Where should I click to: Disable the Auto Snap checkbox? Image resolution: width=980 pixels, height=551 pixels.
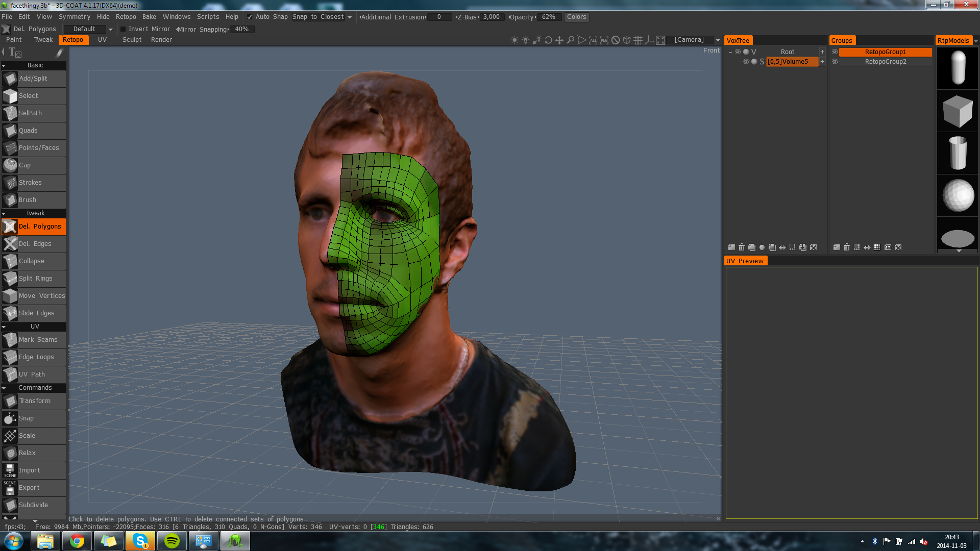pyautogui.click(x=250, y=16)
